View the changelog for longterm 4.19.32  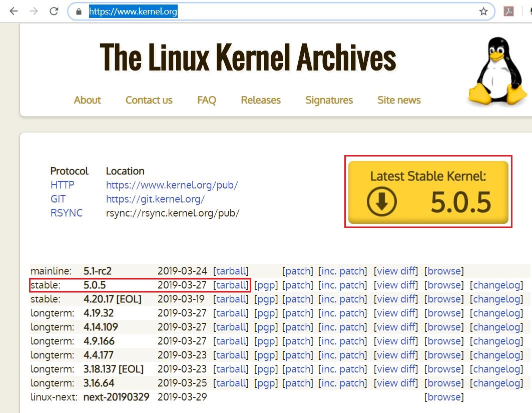[x=496, y=313]
